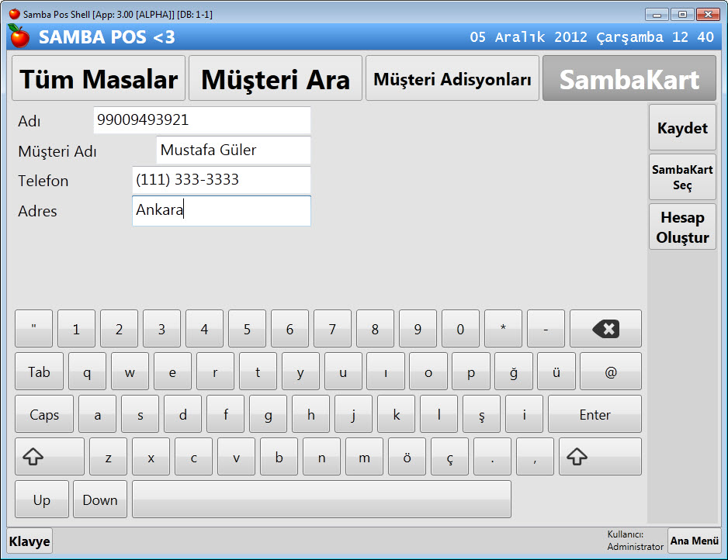Go to Ana Menü
The height and width of the screenshot is (560, 728).
[695, 541]
